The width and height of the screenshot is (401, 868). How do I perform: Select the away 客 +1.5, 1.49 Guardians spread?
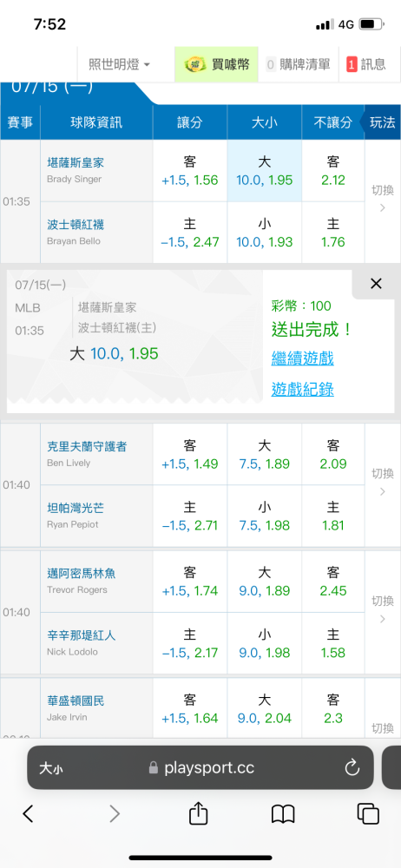[190, 455]
